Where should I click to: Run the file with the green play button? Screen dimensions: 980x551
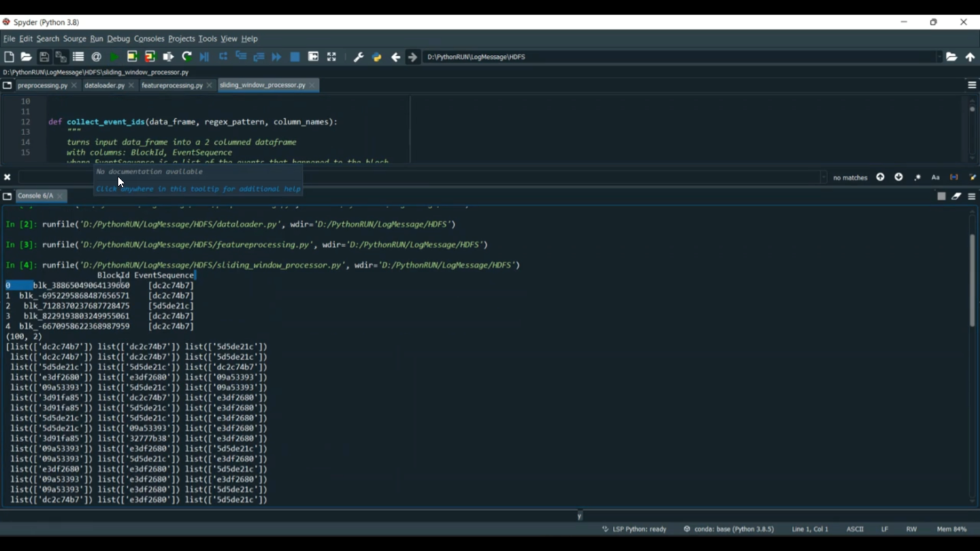pyautogui.click(x=114, y=57)
